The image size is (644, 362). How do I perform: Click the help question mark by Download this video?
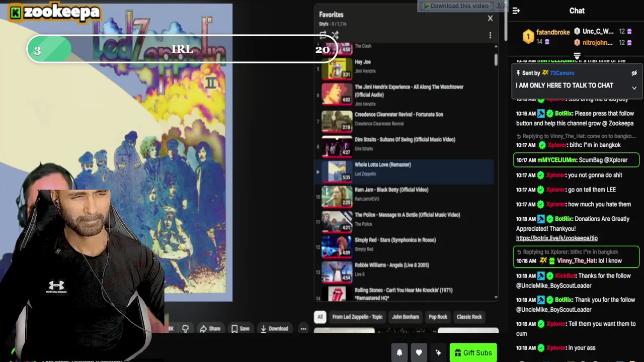tap(499, 6)
